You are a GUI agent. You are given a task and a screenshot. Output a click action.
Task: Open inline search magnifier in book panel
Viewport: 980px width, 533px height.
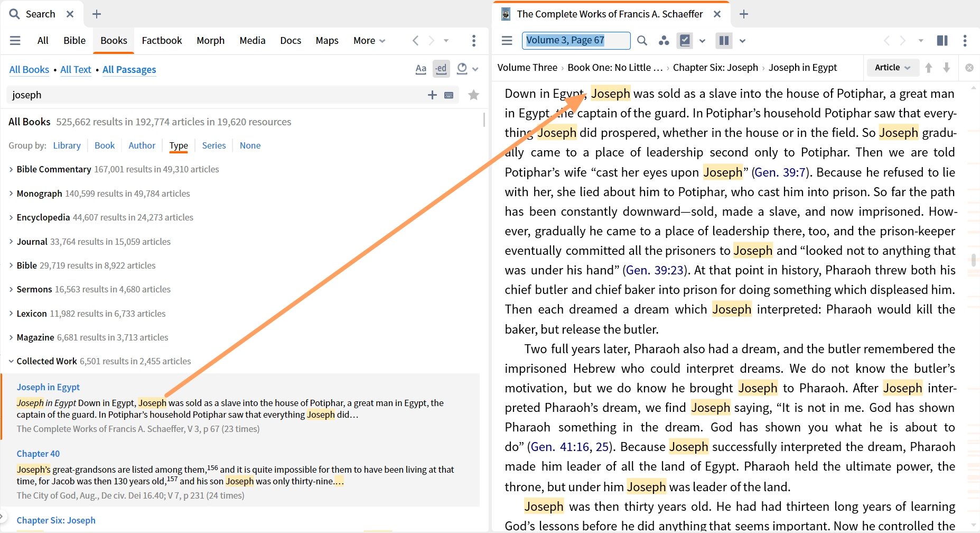(642, 41)
